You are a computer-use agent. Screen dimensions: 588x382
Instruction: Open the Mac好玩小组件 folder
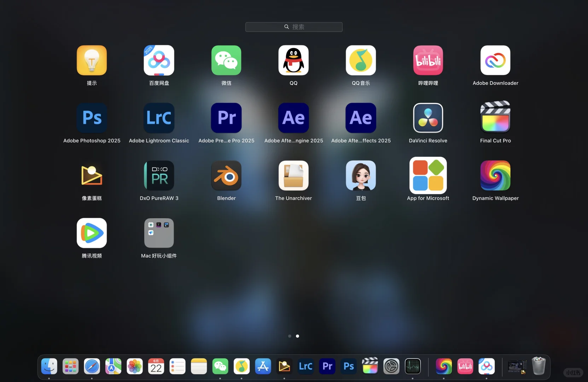click(159, 233)
